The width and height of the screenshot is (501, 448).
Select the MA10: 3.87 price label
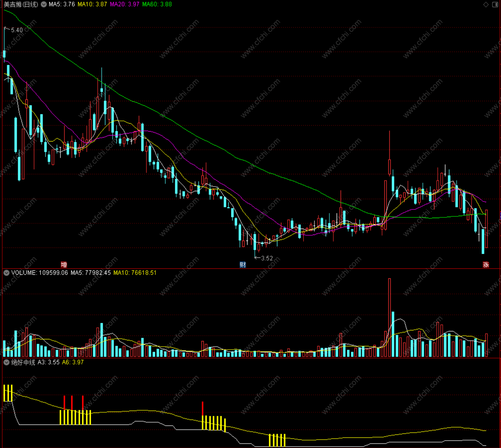(92, 4)
